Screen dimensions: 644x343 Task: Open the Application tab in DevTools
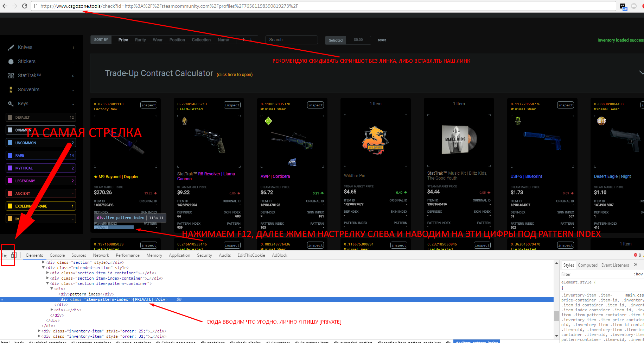179,255
